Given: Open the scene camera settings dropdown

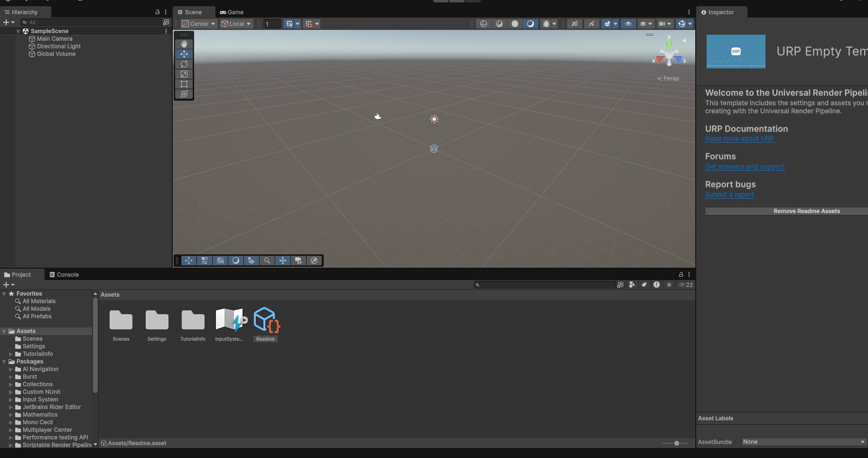Looking at the screenshot, I should tap(665, 24).
